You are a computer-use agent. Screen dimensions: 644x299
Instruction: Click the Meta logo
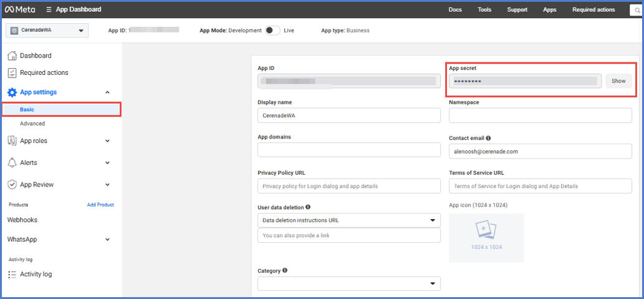21,9
